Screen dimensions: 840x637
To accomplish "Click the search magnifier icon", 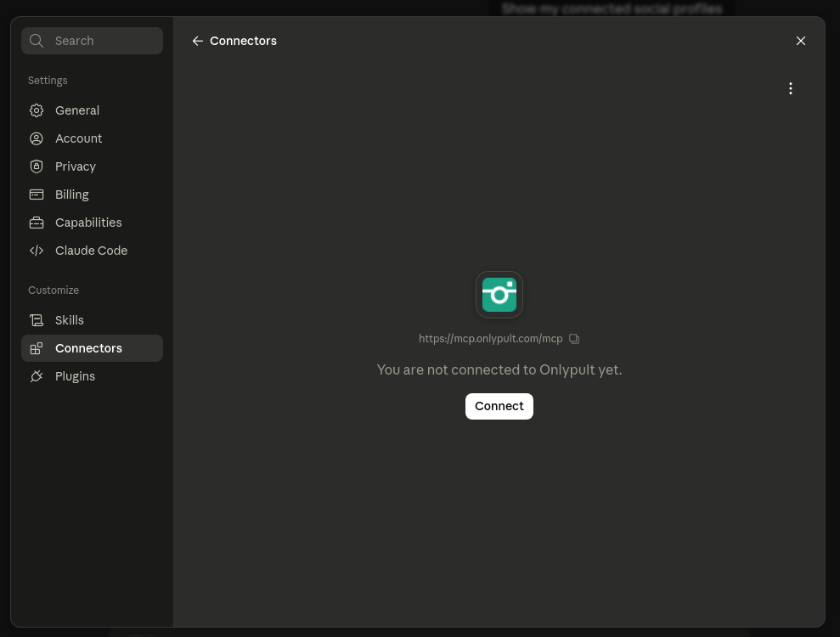I will [x=37, y=41].
